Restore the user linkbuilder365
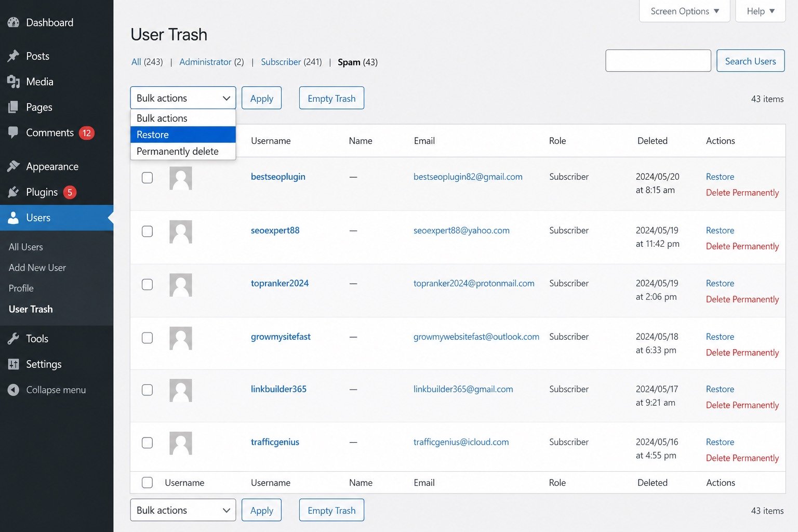Image resolution: width=798 pixels, height=532 pixels. pyautogui.click(x=720, y=389)
